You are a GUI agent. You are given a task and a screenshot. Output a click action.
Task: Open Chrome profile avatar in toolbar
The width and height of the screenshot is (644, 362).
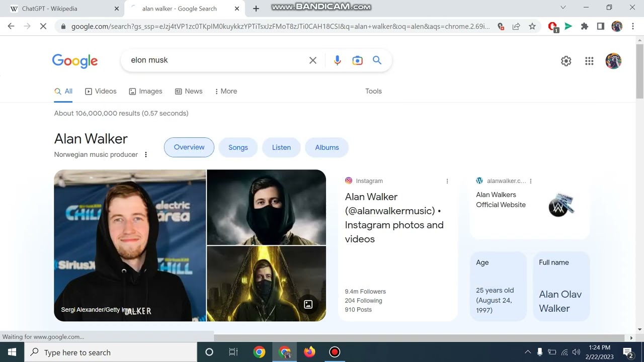click(x=617, y=26)
